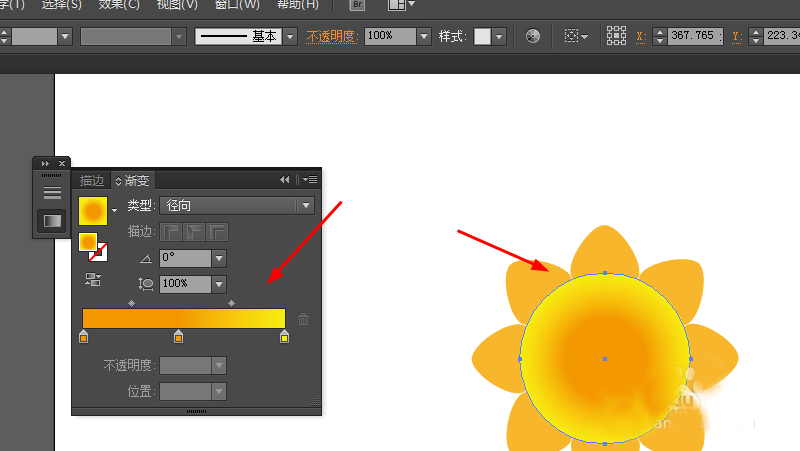Click the Y coordinate label link
The height and width of the screenshot is (451, 800).
[x=737, y=36]
